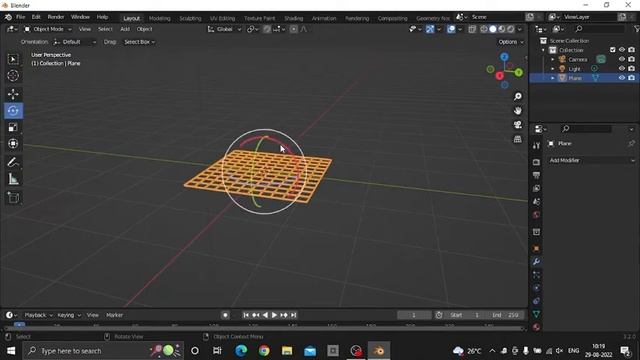
Task: Uncheck the Collection exclude checkbox
Action: (x=612, y=50)
